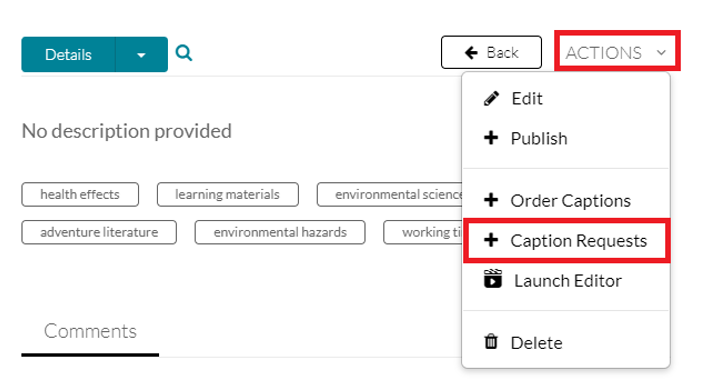Go Back using the Back button
Image resolution: width=703 pixels, height=379 pixels.
[x=491, y=52]
